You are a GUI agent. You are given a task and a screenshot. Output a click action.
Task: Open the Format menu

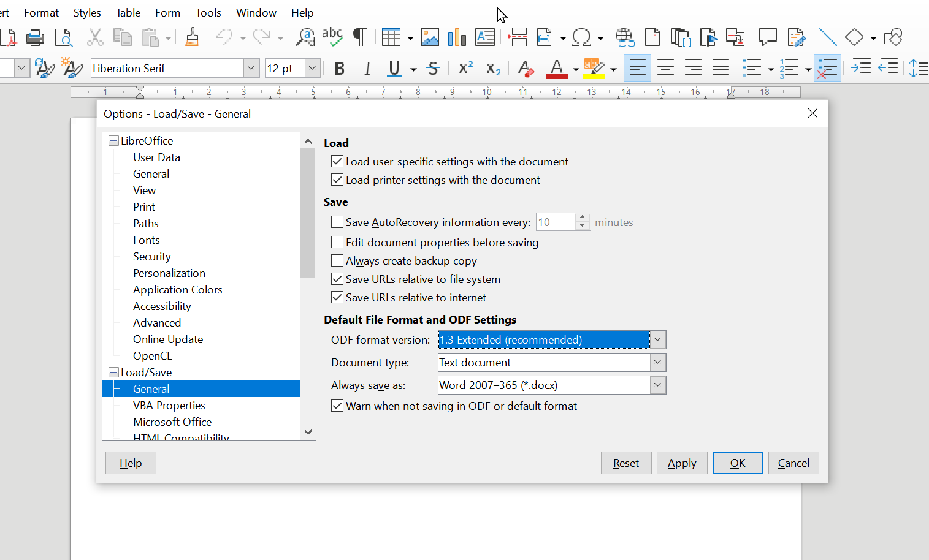(41, 12)
